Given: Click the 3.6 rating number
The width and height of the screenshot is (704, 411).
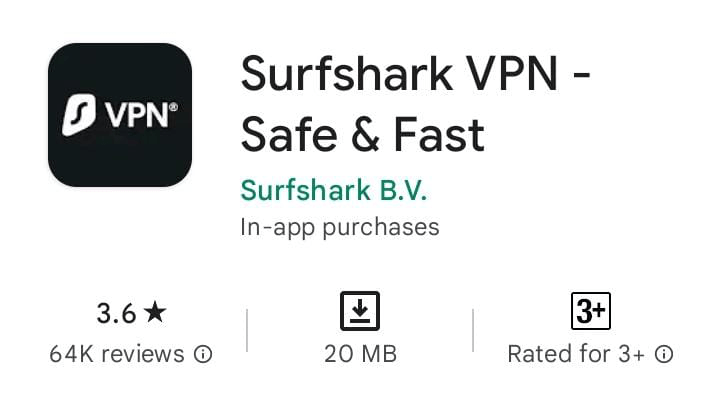Looking at the screenshot, I should coord(116,313).
